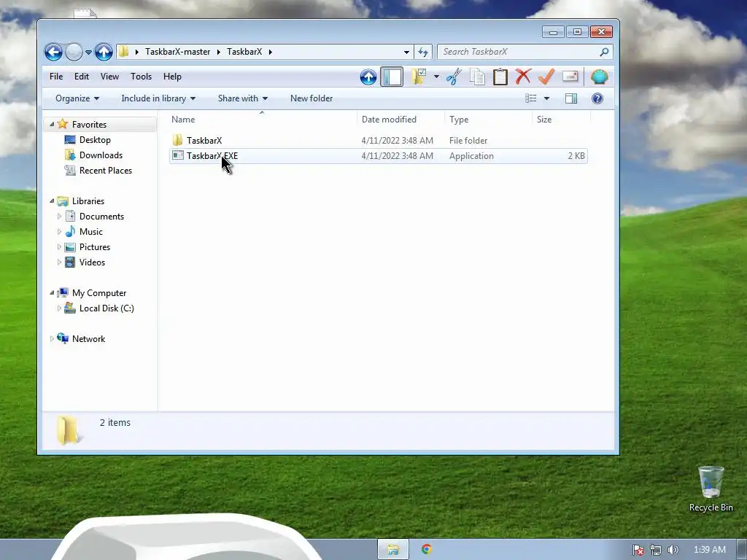Click the network tray icon
The width and height of the screenshot is (747, 560).
pyautogui.click(x=656, y=550)
